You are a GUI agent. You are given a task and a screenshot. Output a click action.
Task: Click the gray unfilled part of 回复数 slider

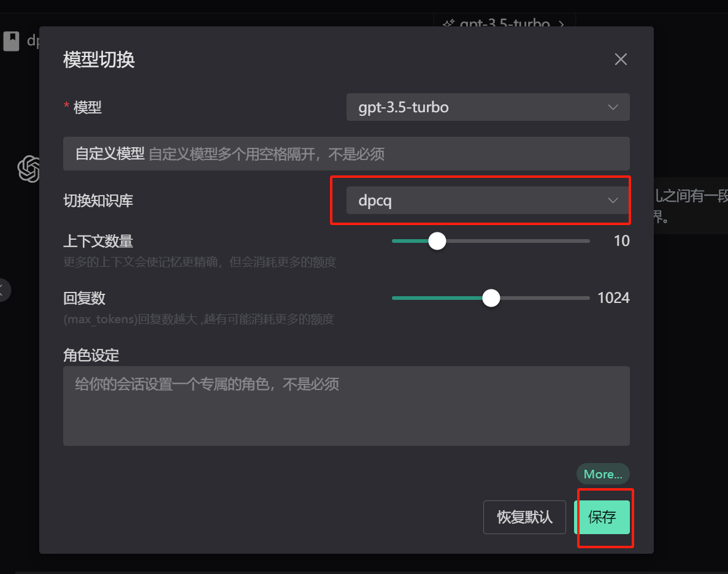point(546,298)
